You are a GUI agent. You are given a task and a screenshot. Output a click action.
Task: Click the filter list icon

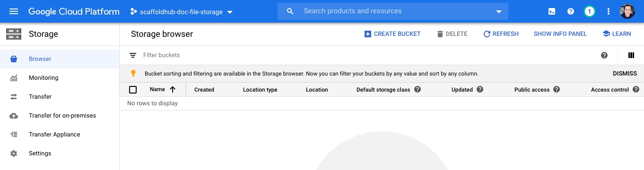tap(133, 55)
